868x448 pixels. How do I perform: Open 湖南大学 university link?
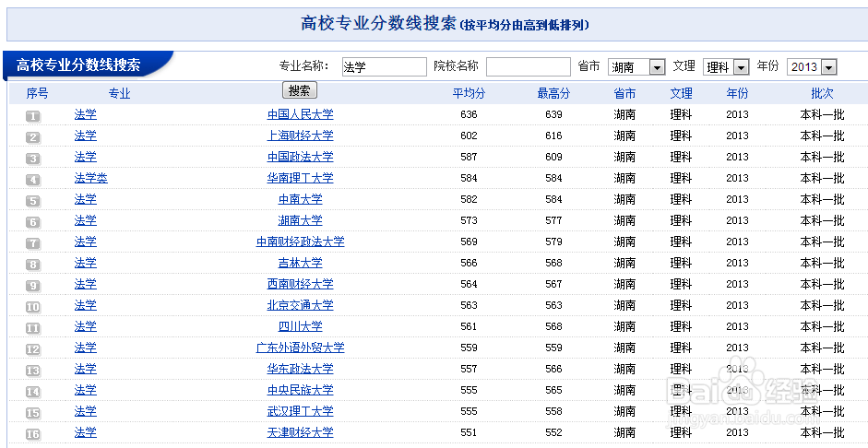(300, 220)
